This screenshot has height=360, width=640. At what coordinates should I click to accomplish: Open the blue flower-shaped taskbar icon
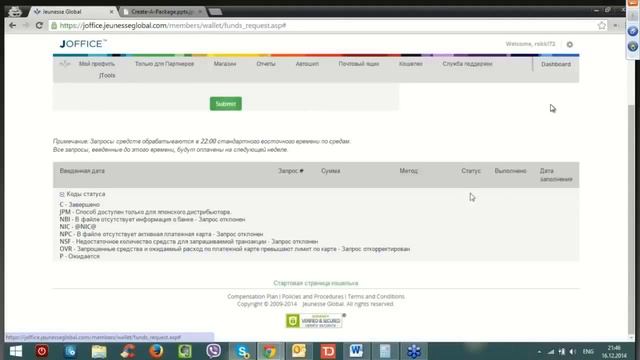pos(414,351)
